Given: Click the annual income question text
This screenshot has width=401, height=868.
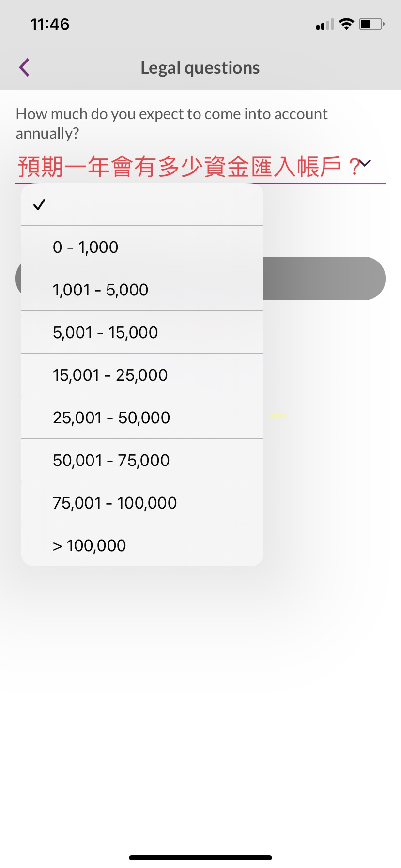Looking at the screenshot, I should tap(171, 123).
